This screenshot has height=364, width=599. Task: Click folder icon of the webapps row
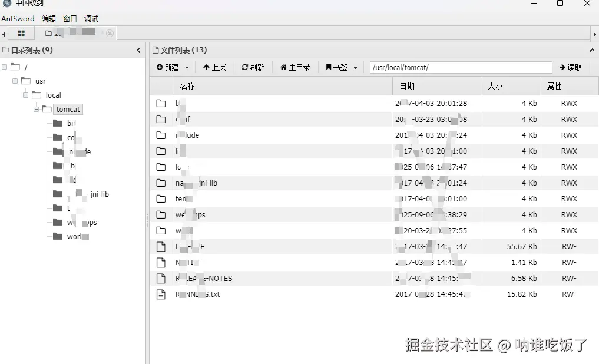(161, 214)
